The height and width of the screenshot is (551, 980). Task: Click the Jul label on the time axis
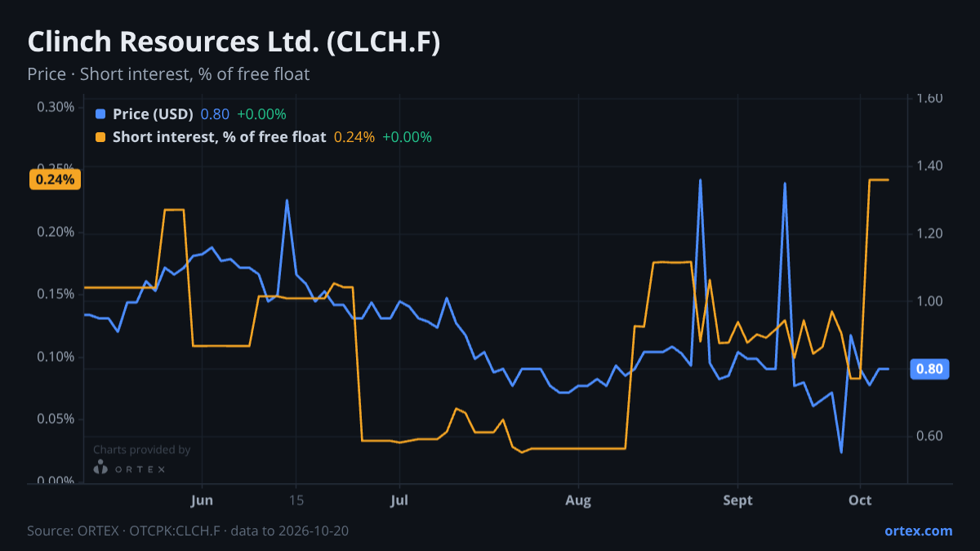point(399,500)
